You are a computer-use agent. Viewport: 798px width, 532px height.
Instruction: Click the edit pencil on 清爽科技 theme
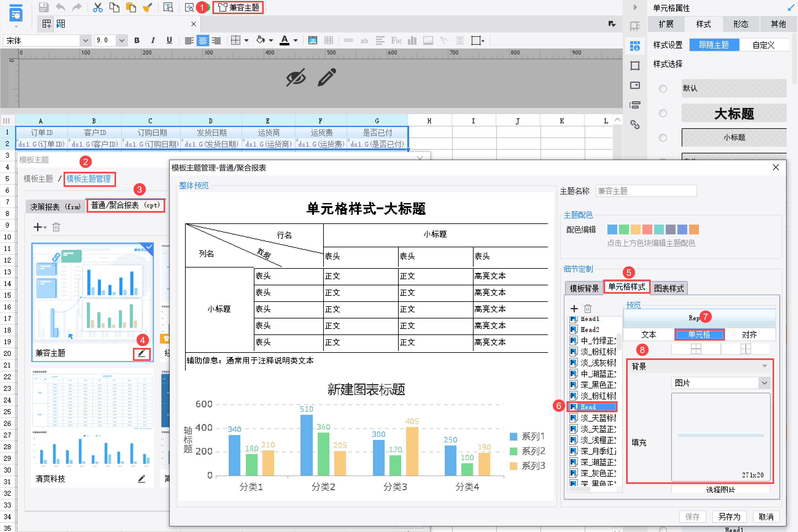click(x=141, y=479)
